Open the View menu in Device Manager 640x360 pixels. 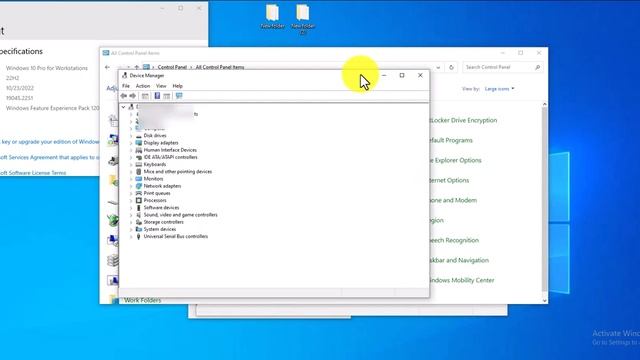point(161,86)
